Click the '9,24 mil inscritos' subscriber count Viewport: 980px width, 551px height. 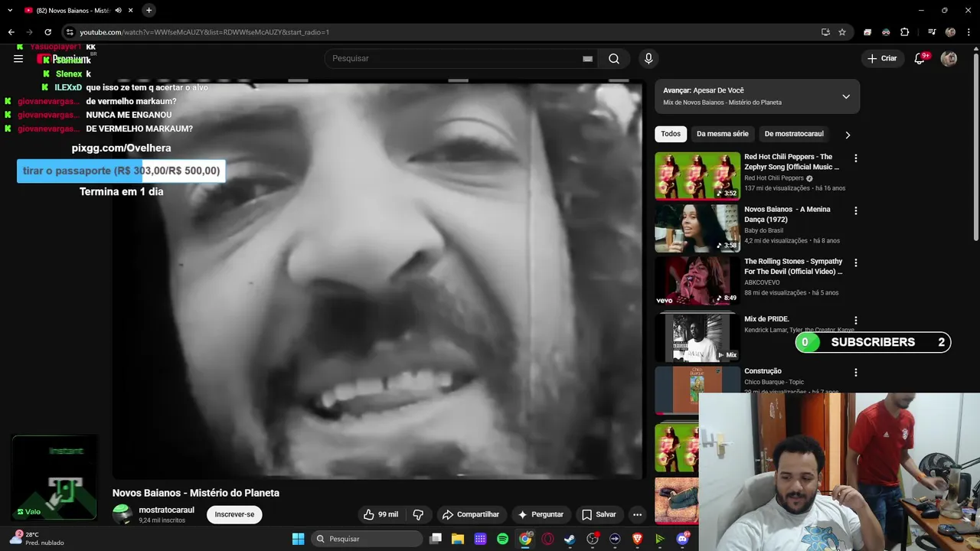tap(162, 520)
